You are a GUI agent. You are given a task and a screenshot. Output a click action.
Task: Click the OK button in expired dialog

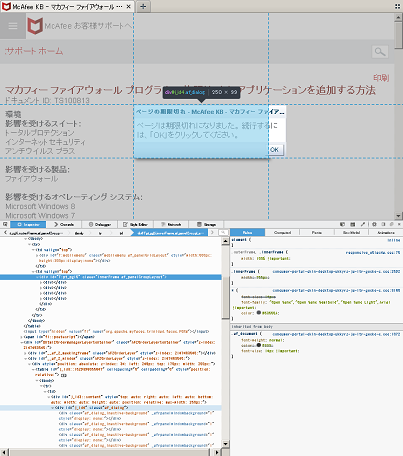click(275, 150)
